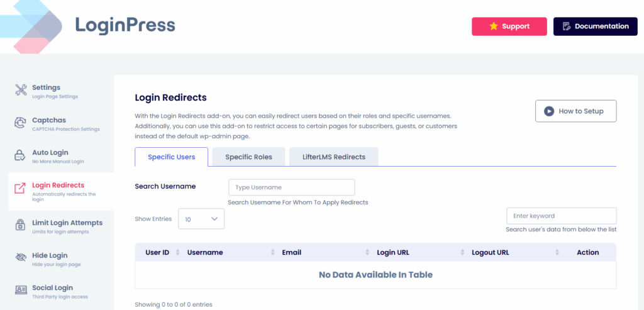
Task: Open Limit Login Attempts in the sidebar
Action: click(x=61, y=226)
